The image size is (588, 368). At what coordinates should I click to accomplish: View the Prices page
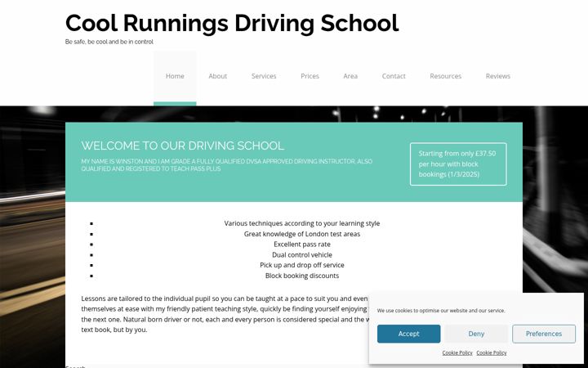point(310,76)
